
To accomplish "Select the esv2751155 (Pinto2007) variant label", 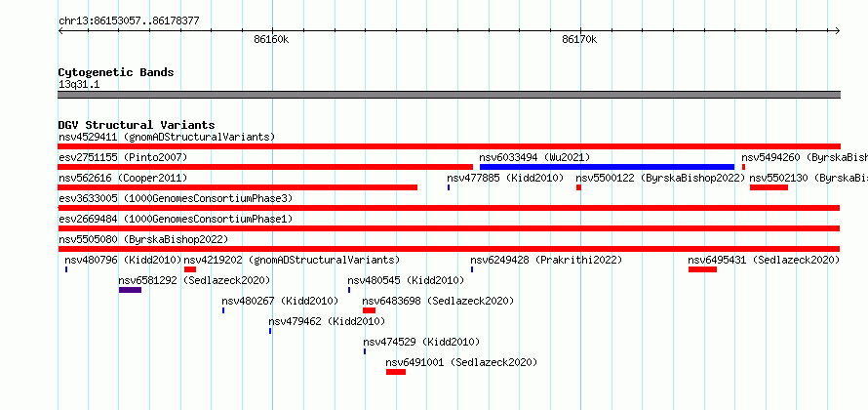I will [x=123, y=158].
